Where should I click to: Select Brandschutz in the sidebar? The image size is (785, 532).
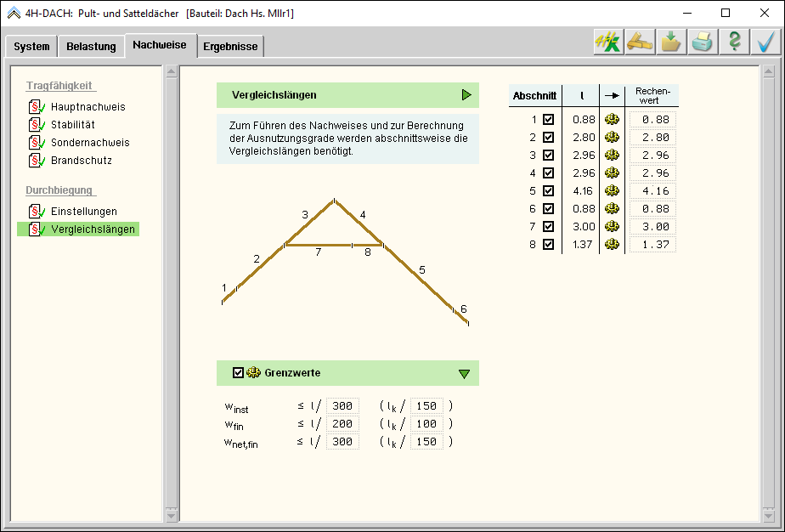(x=81, y=160)
